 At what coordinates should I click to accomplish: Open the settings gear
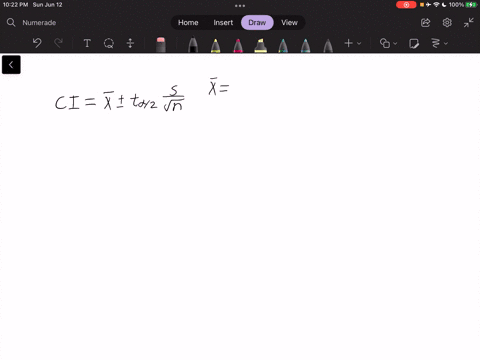[x=447, y=23]
